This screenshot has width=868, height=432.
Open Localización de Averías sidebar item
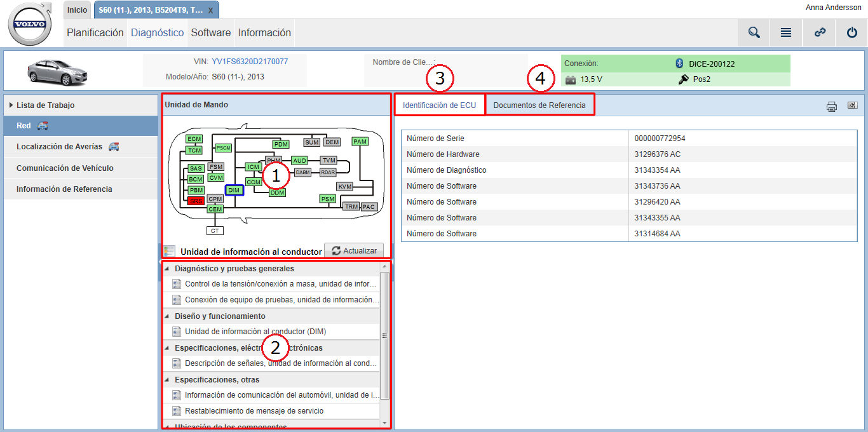(x=81, y=147)
